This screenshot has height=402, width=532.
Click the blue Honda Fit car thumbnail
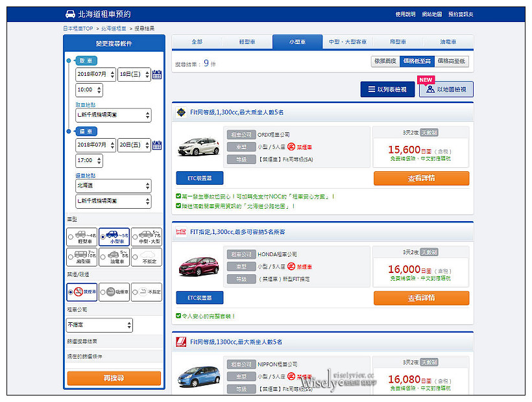(201, 375)
